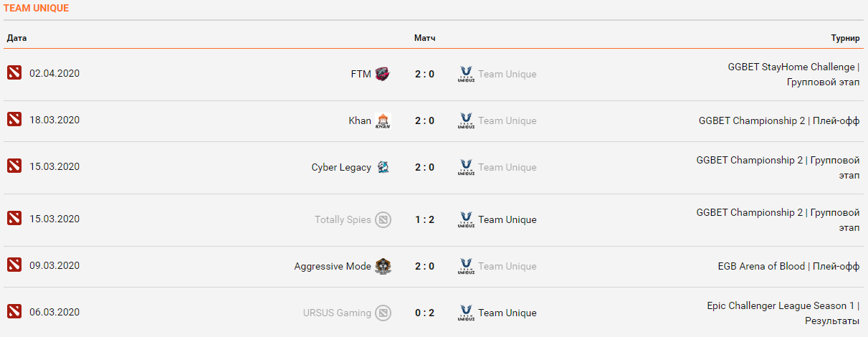Open the 2 : 0 score against Khan
The height and width of the screenshot is (337, 868).
424,120
